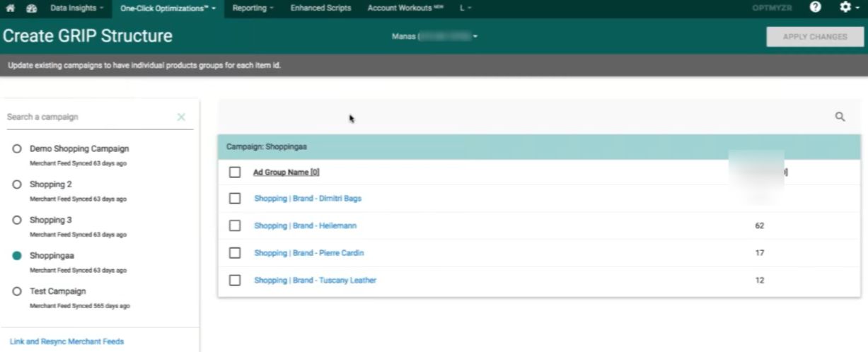Screen dimensions: 868x352
Task: Select Shopping 3 campaign radio button
Action: 17,220
